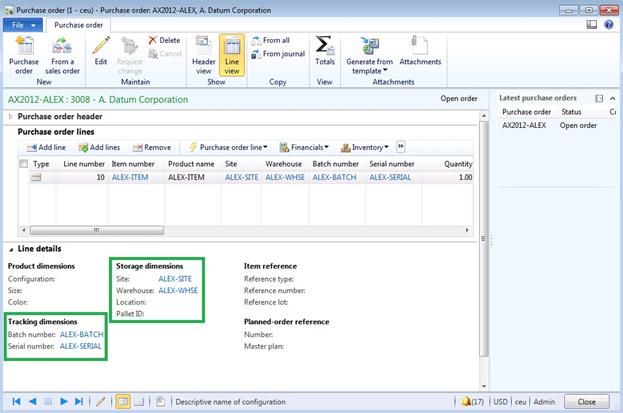Open the Financials dropdown menu
This screenshot has width=623, height=413.
(304, 147)
